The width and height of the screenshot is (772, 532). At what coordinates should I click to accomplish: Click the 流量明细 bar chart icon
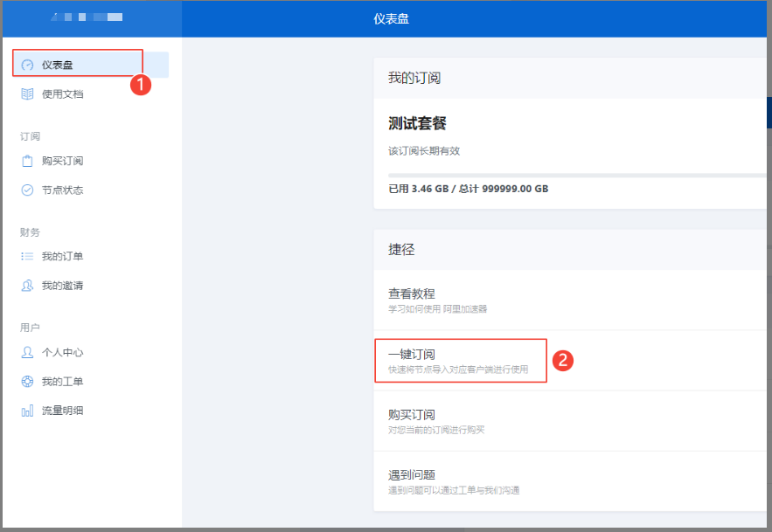click(x=27, y=411)
